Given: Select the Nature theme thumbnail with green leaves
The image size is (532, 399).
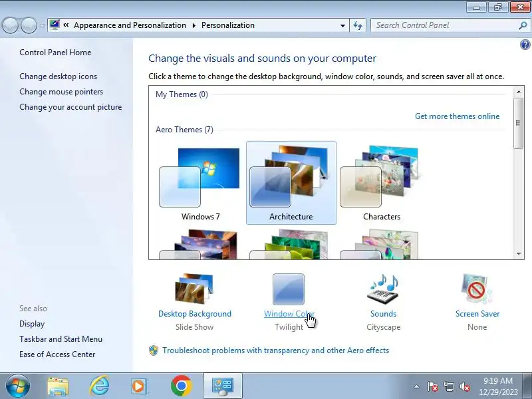Looking at the screenshot, I should click(x=289, y=244).
